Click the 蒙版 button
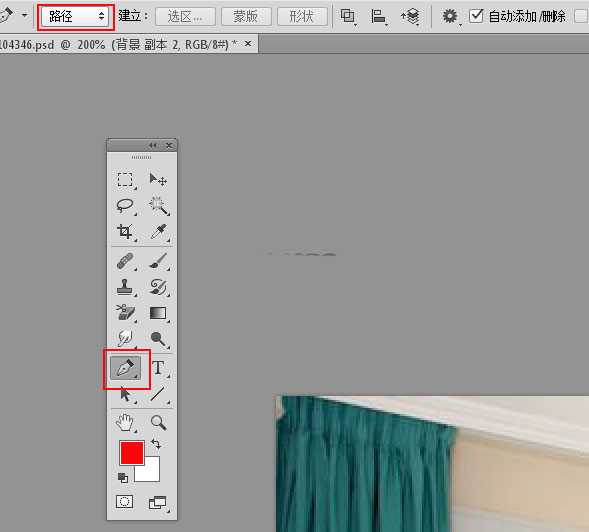Screen dimensions: 589x532 (246, 17)
